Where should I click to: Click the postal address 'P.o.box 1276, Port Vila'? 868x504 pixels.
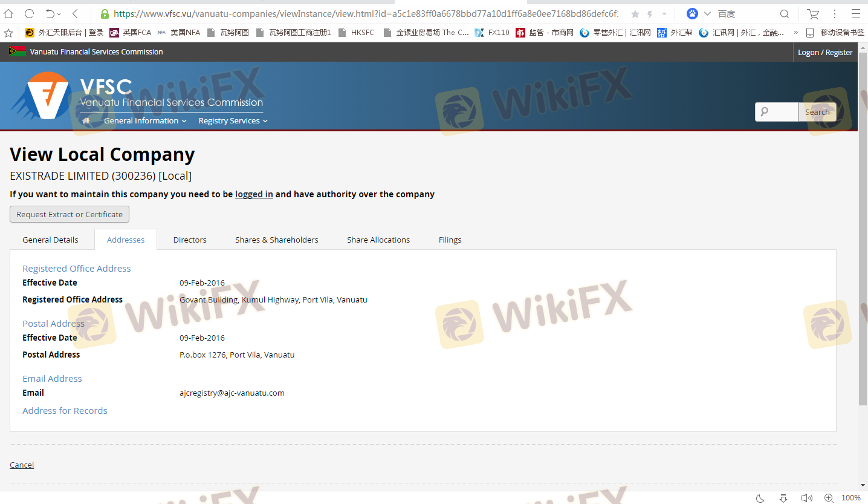click(x=219, y=355)
